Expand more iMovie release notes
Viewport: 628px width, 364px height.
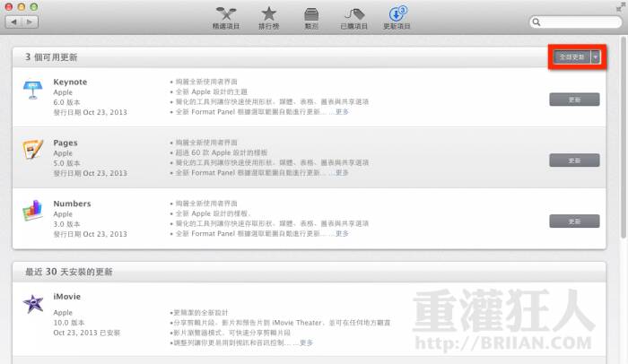(x=307, y=342)
